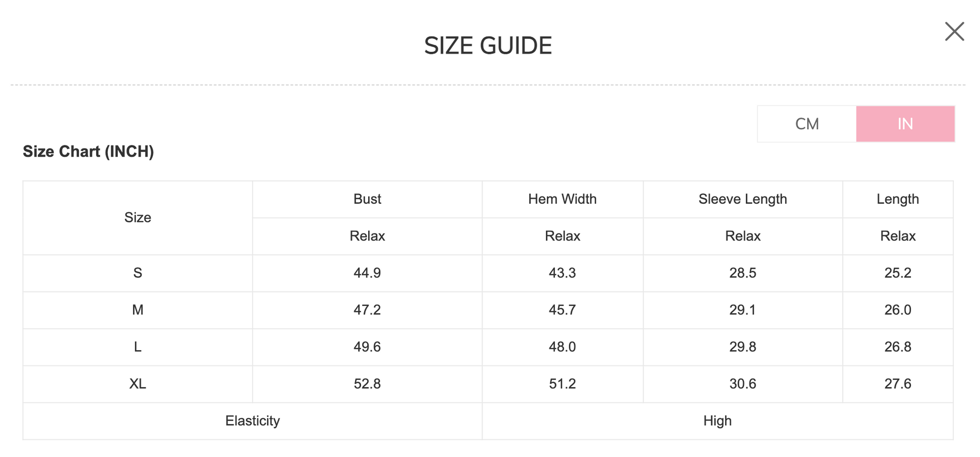Select the XL size row label
This screenshot has height=457, width=980.
pyautogui.click(x=137, y=384)
